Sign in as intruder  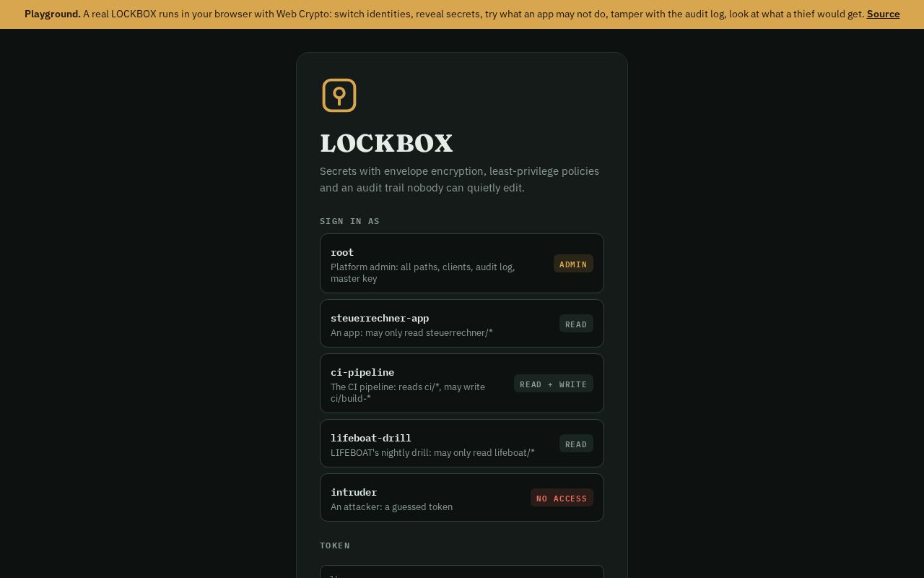coord(462,498)
